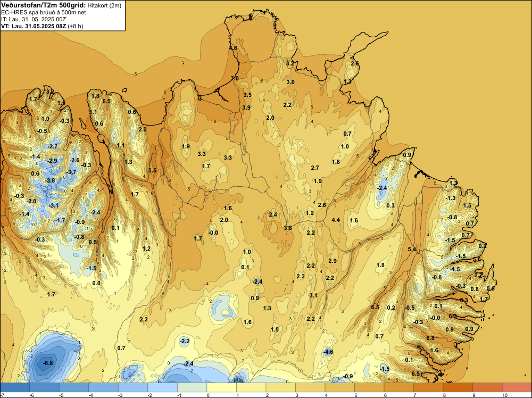Click the legend tick label '10'

point(504,395)
